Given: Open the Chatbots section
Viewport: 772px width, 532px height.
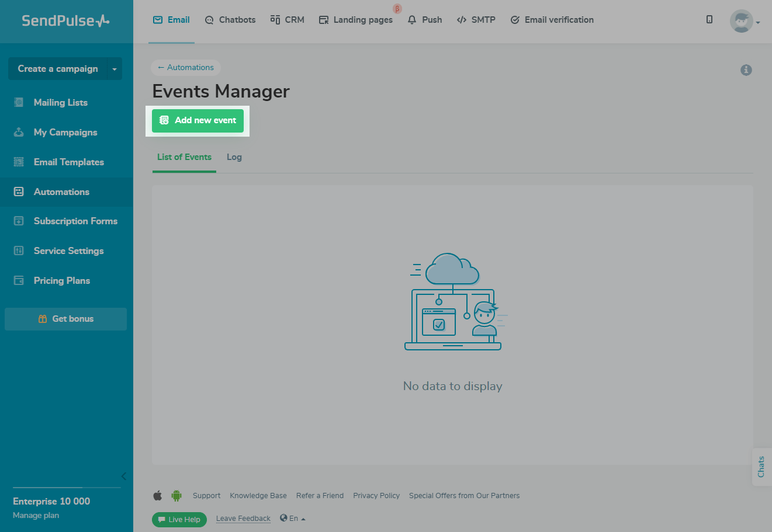Looking at the screenshot, I should (x=230, y=20).
